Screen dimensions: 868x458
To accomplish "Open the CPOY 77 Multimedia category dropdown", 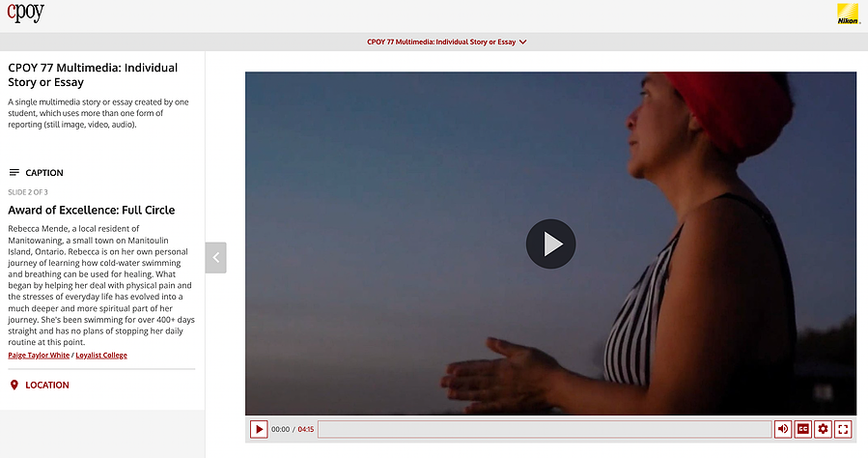I will pyautogui.click(x=447, y=43).
